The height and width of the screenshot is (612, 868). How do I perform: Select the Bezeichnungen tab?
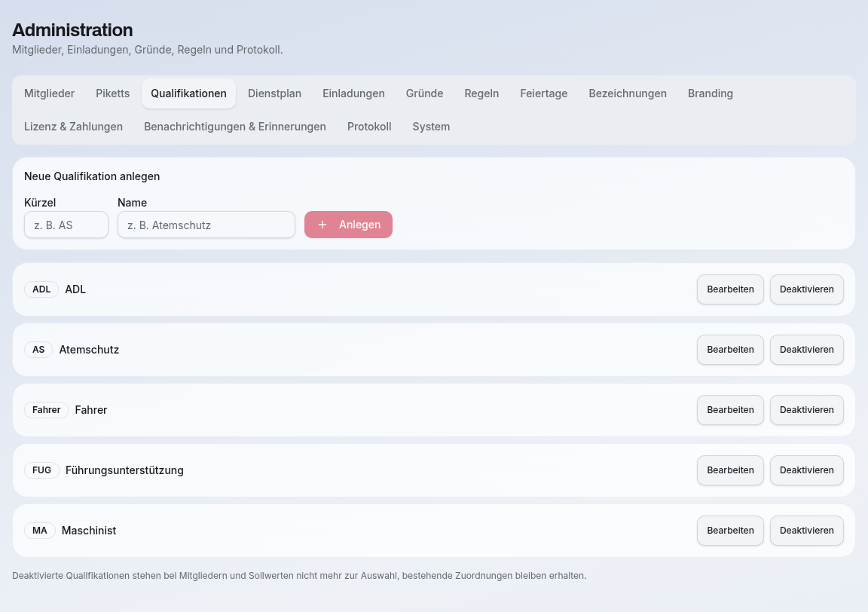[x=628, y=93]
